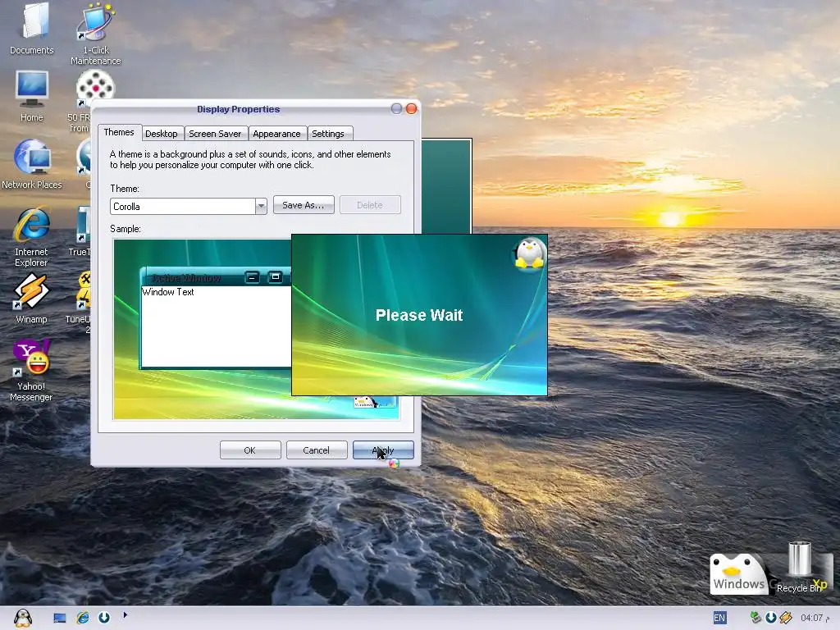Switch to the Themes tab
840x630 pixels.
119,132
